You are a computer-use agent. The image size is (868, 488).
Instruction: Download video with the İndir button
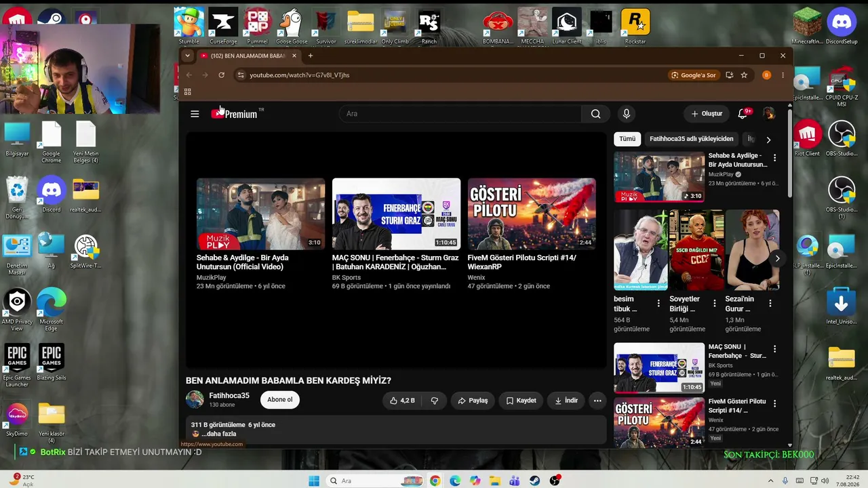(566, 401)
